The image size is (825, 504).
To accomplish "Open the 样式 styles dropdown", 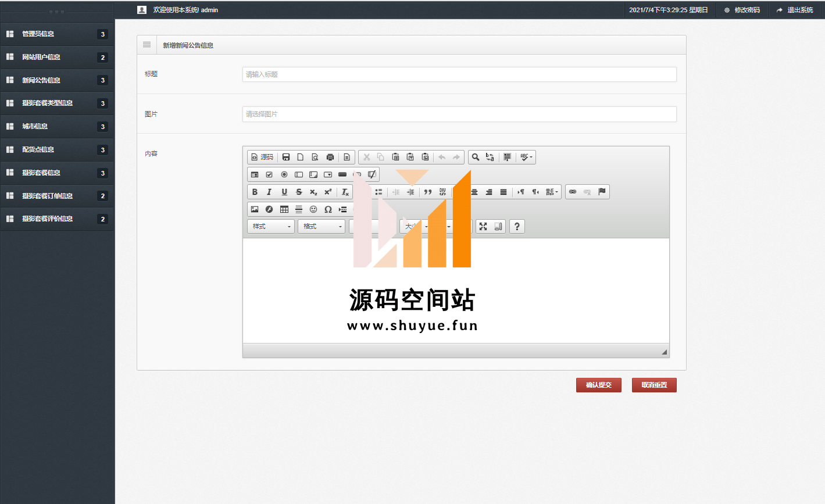I will coord(271,226).
